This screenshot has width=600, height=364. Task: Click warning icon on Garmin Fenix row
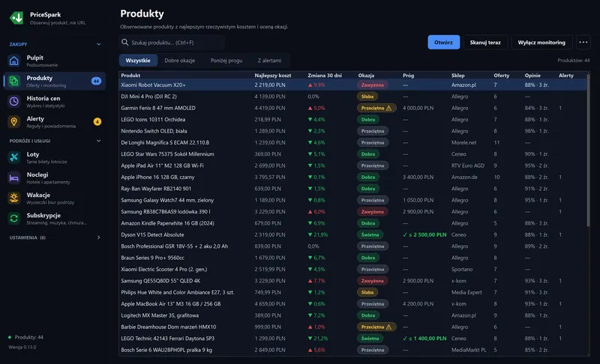point(388,108)
